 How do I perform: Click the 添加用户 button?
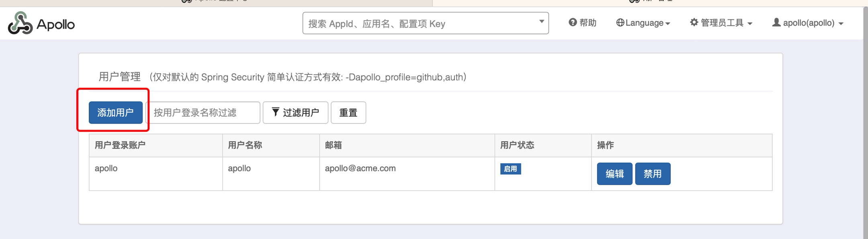point(116,113)
